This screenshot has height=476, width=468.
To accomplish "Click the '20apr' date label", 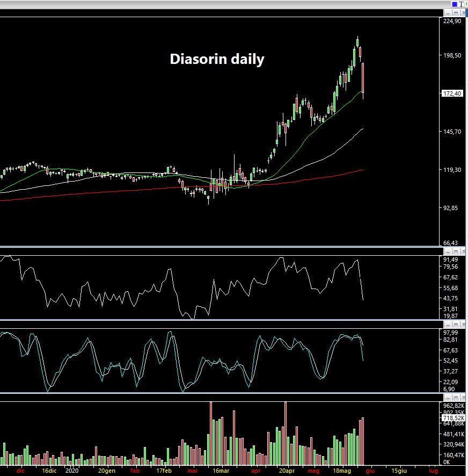I will [x=287, y=471].
